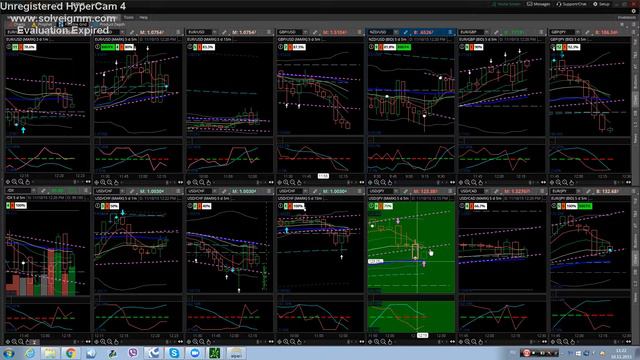Click the GBP/USD symbol field
The image size is (640, 360).
pos(290,32)
